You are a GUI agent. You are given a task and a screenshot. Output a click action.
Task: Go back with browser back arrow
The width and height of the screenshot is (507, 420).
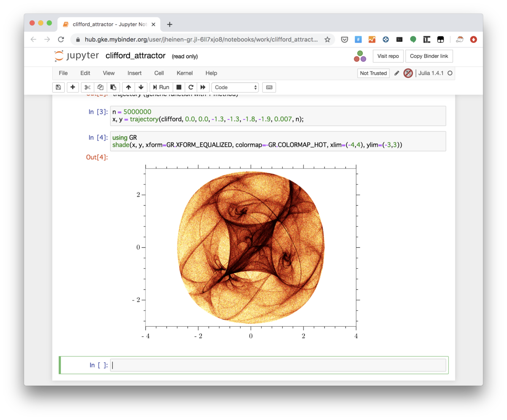34,39
